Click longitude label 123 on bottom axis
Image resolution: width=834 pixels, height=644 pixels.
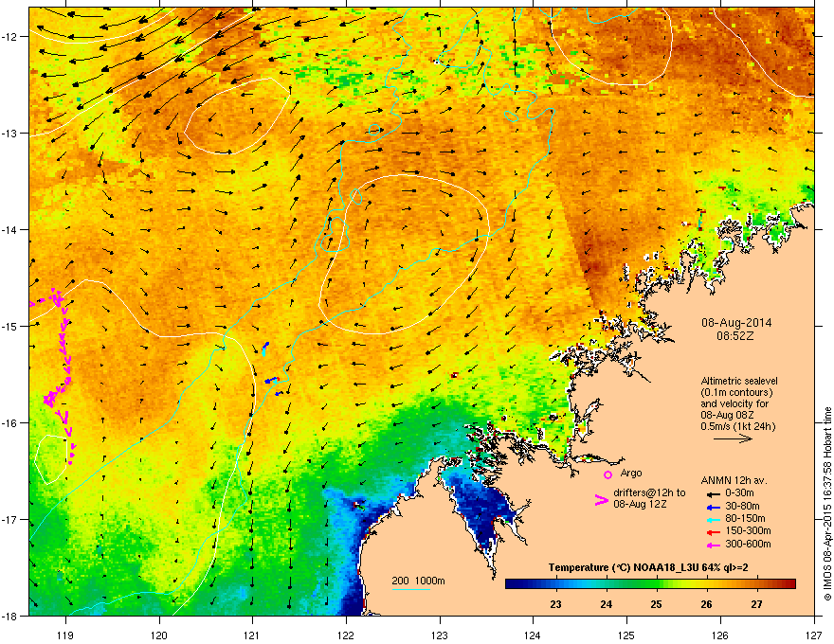point(440,635)
